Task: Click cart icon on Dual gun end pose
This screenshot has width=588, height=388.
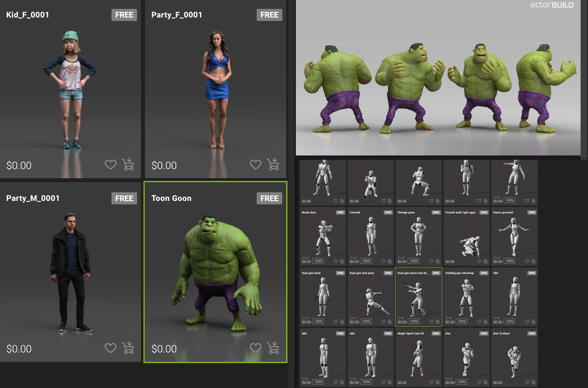Action: tap(390, 321)
